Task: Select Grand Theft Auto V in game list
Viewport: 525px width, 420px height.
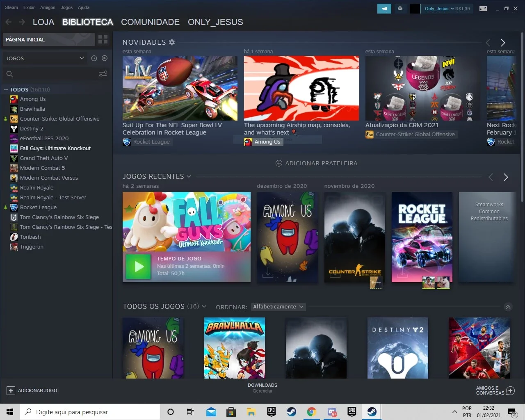Action: [x=44, y=158]
